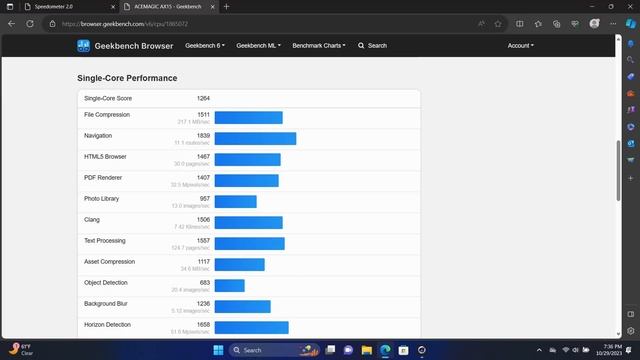Open browser essentials heart icon

click(575, 24)
